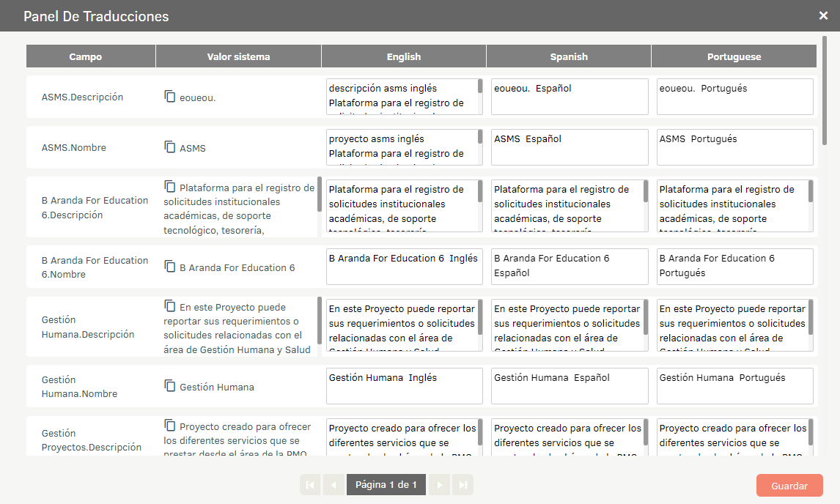This screenshot has height=504, width=840.
Task: Go to the next page
Action: point(439,485)
